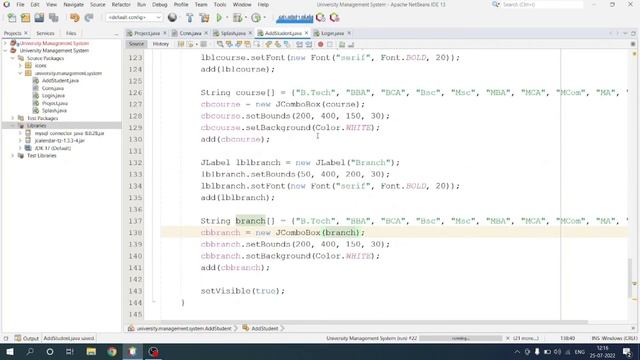Click the running progress bar in status bar
Viewport: 640px width, 360px height.
(x=460, y=338)
